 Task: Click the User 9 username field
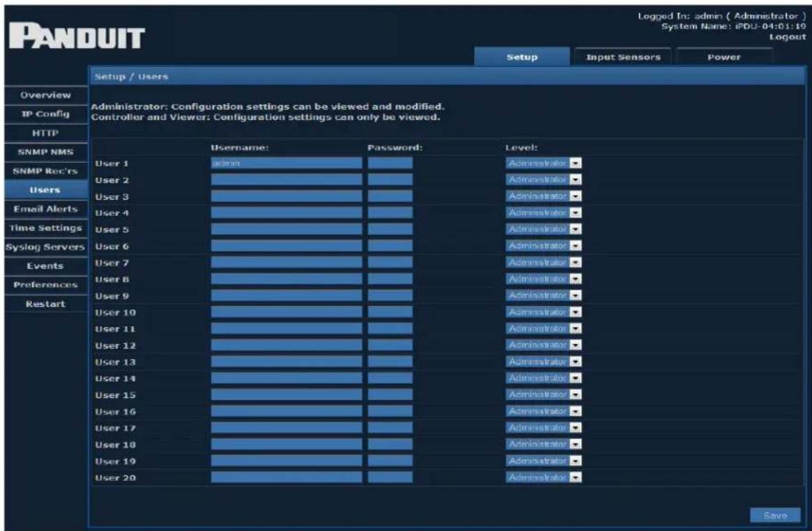(x=286, y=295)
